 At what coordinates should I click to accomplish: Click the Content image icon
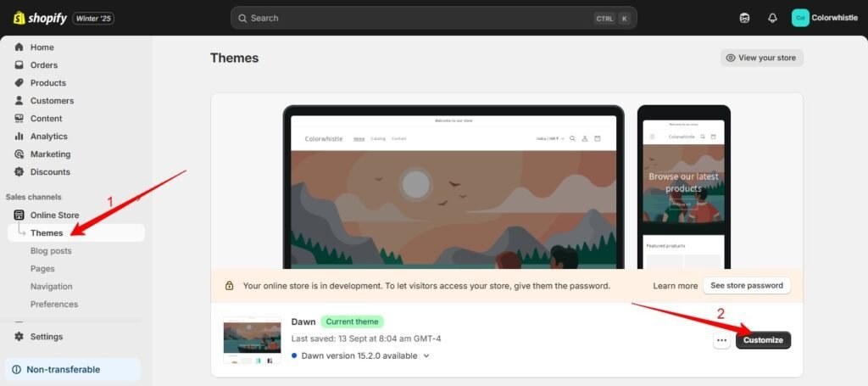pos(19,118)
